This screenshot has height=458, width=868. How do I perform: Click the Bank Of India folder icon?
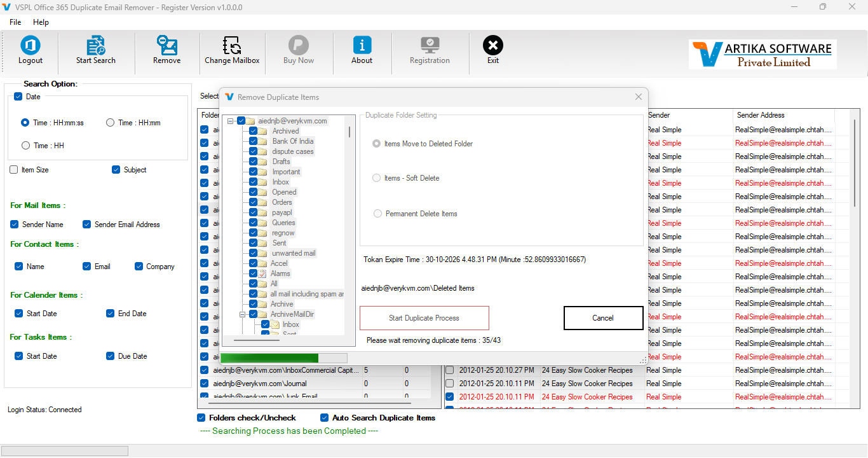coord(263,141)
